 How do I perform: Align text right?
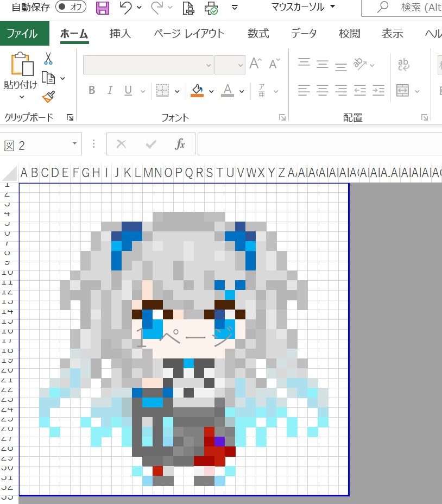tap(341, 90)
